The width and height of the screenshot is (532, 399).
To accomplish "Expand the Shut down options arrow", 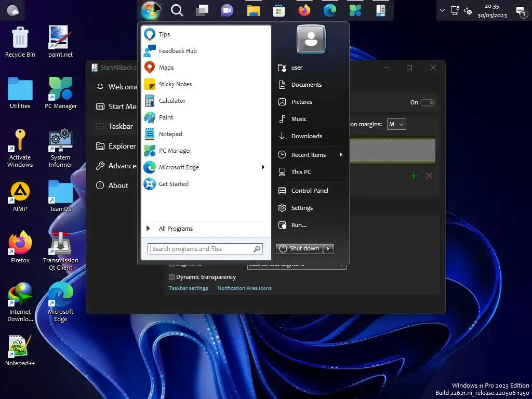I will 328,248.
